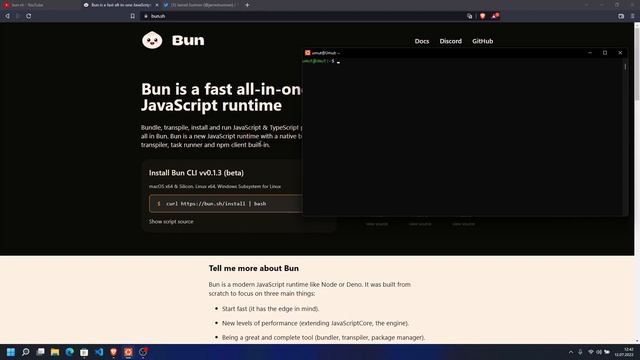Open Brave Rewards triangle icon
Image resolution: width=640 pixels, height=360 pixels.
point(495,16)
